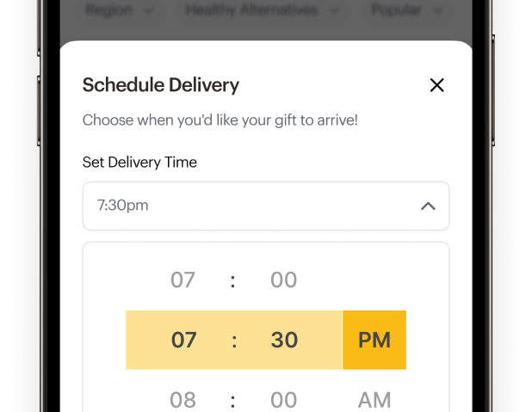Collapse the delivery time picker chevron
Screen dimensions: 532x412
pos(428,206)
